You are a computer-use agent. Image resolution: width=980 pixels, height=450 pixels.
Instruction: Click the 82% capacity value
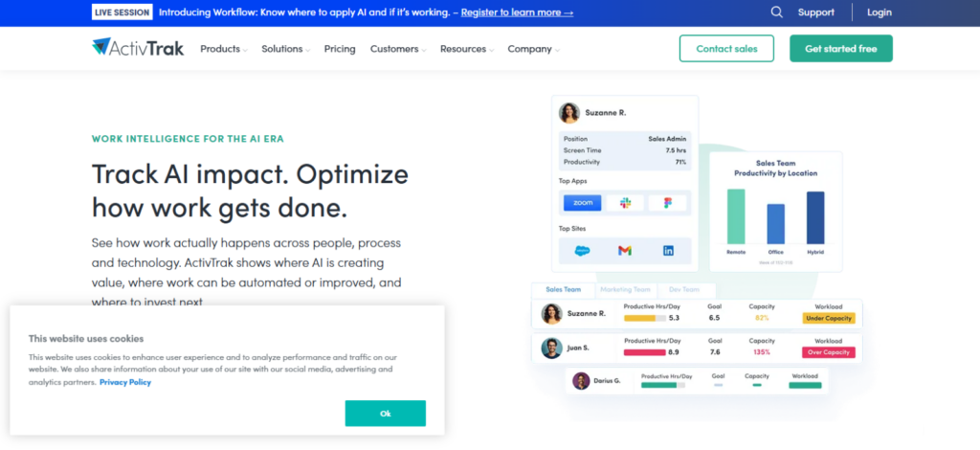(761, 318)
